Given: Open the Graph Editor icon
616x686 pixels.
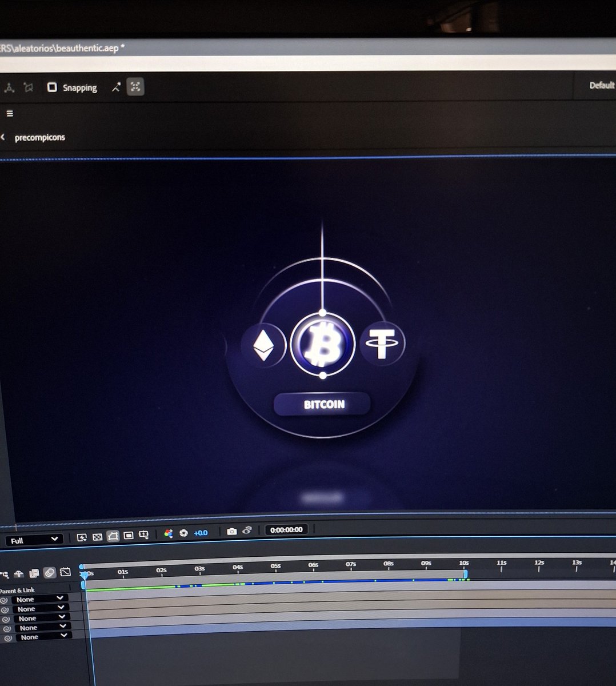Looking at the screenshot, I should point(65,572).
